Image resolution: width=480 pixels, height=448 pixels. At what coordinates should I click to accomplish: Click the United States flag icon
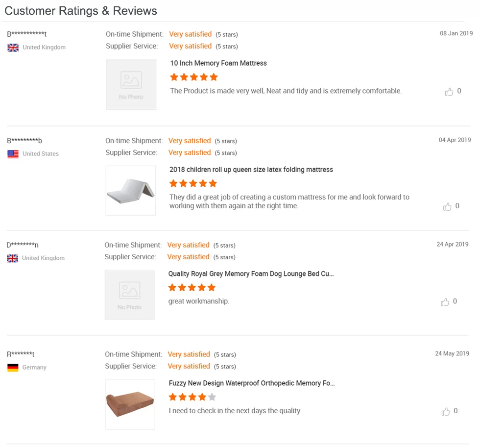13,154
